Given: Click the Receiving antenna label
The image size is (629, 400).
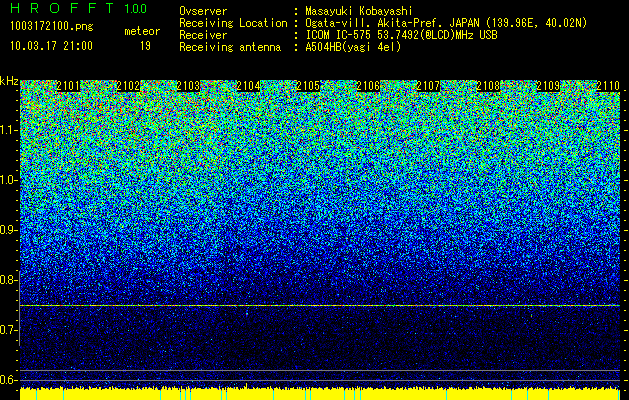Looking at the screenshot, I should pos(230,47).
